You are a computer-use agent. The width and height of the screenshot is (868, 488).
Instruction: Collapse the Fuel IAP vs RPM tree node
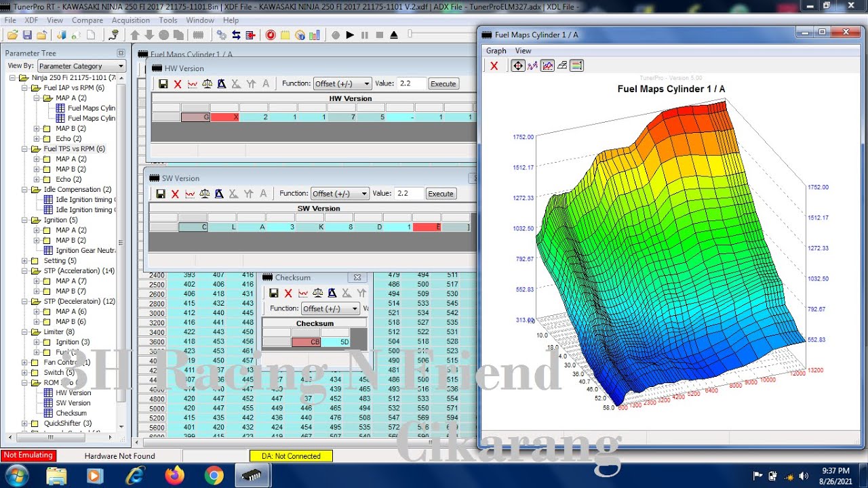click(x=25, y=88)
